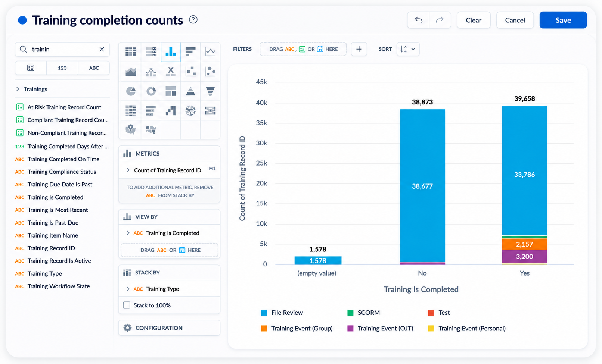602x364 pixels.
Task: Choose the Pyramid chart icon
Action: (x=190, y=91)
